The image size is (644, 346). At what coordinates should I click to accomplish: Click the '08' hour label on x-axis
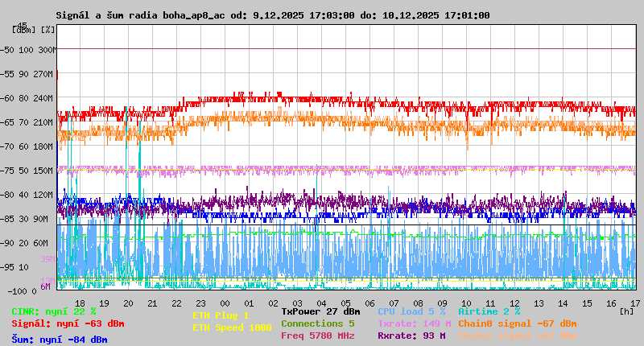click(x=418, y=303)
